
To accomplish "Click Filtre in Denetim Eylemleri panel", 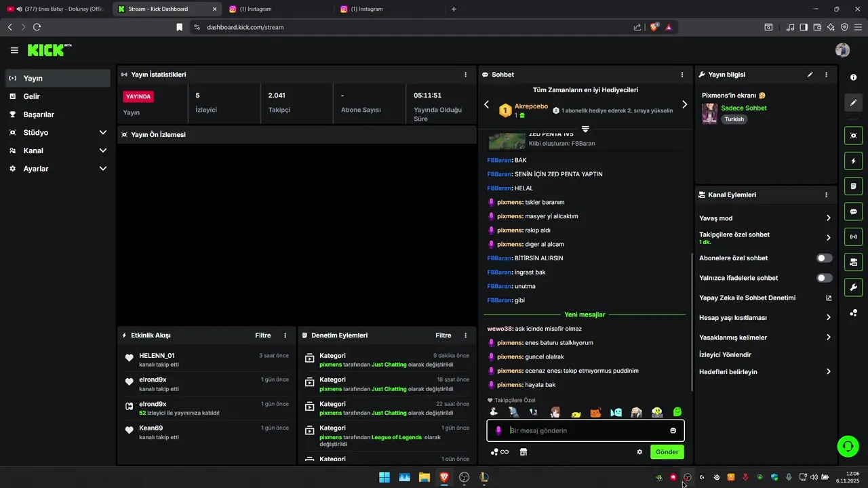I will click(x=443, y=335).
